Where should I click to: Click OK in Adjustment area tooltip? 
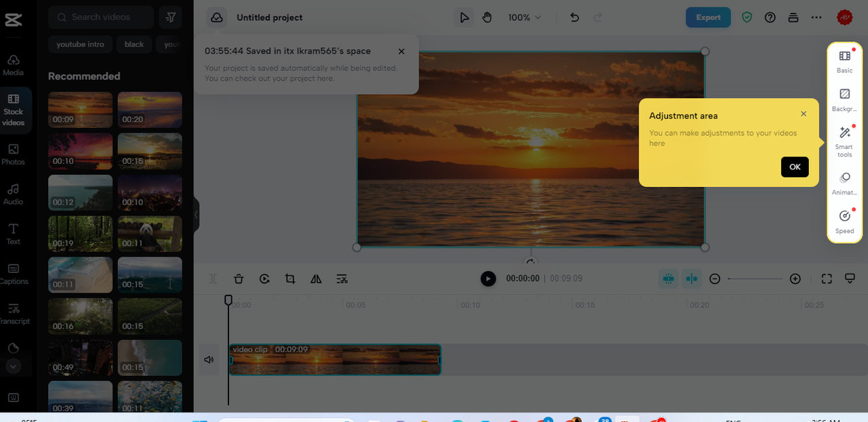point(795,167)
